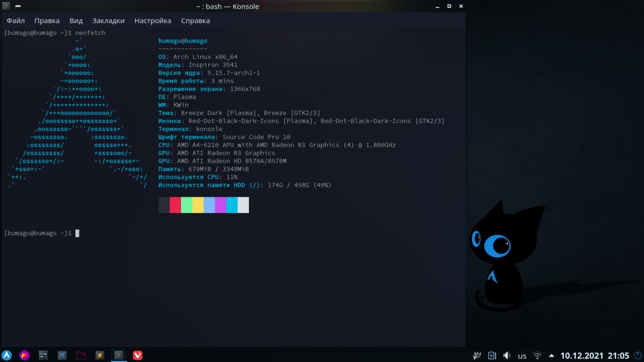Toggle the keep-above pin button in title bar
Image resolution: width=644 pixels, height=362 pixels.
tap(18, 6)
